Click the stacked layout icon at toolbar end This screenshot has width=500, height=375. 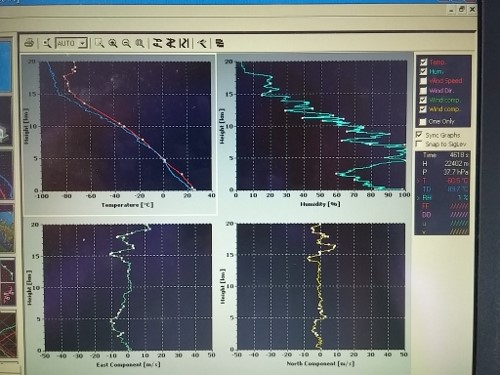(x=220, y=43)
